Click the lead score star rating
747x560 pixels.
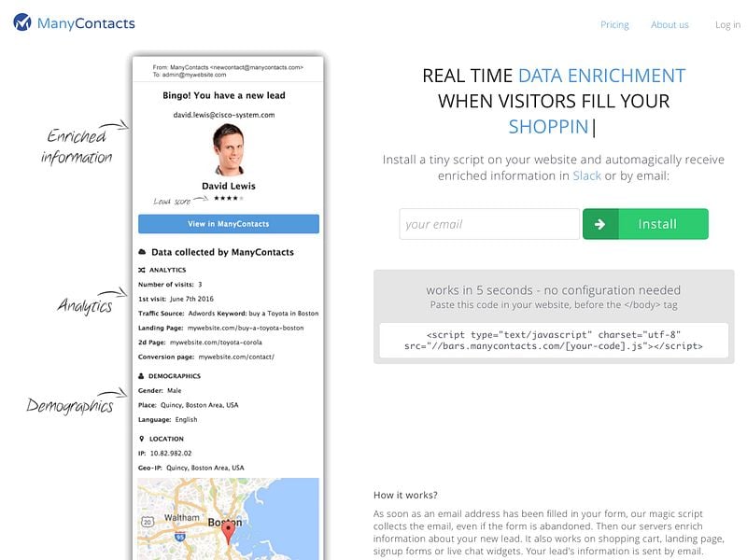coord(229,198)
